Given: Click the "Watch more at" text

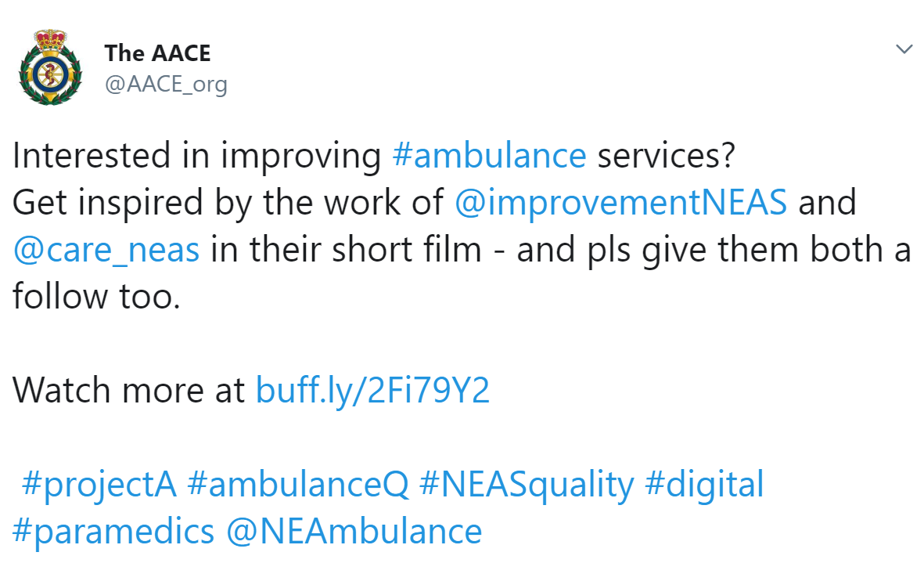Looking at the screenshot, I should (129, 390).
